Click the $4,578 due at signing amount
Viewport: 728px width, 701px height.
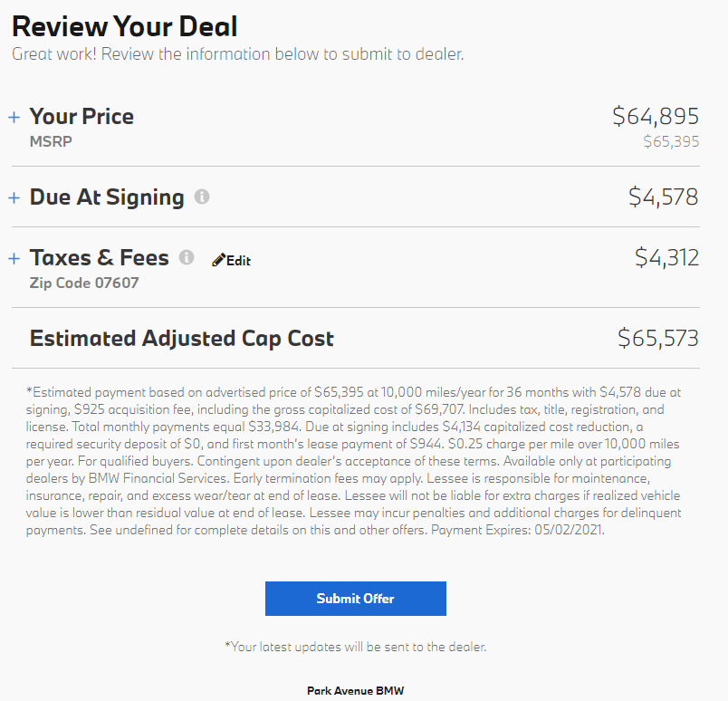(x=664, y=197)
